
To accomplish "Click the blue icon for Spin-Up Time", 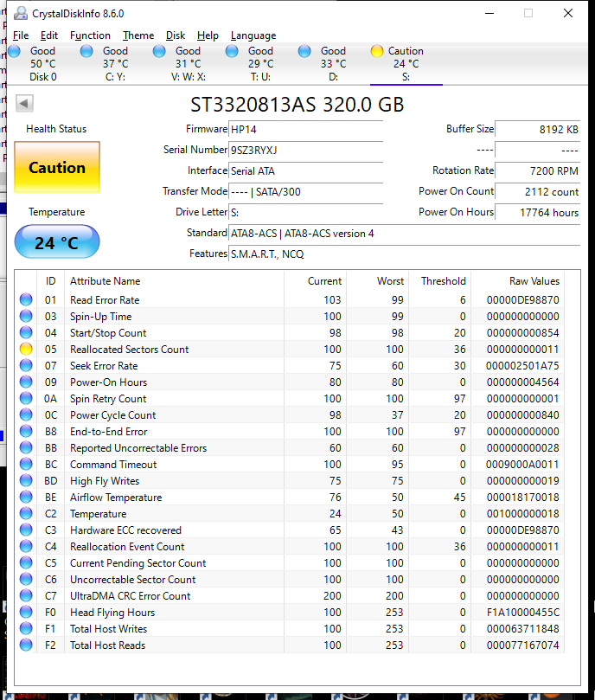I will coord(26,316).
